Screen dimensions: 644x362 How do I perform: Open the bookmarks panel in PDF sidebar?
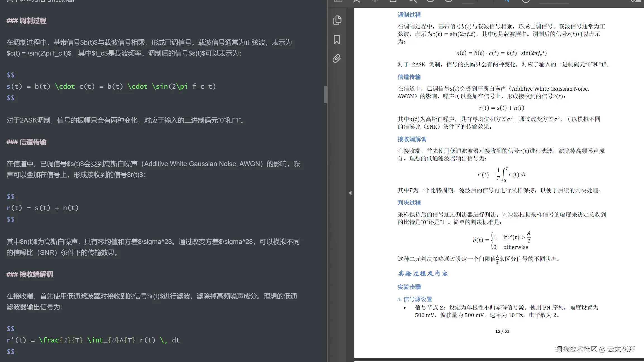(x=337, y=40)
